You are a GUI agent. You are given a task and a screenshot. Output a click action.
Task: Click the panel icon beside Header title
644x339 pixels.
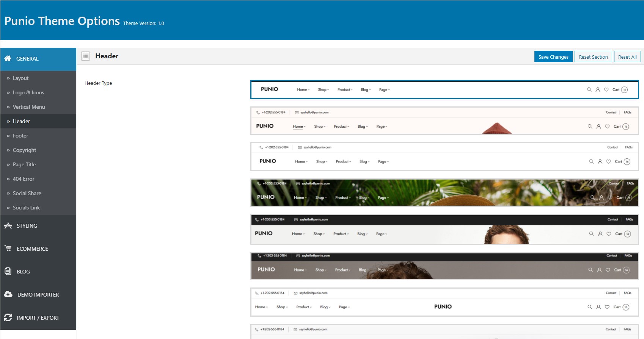point(86,56)
